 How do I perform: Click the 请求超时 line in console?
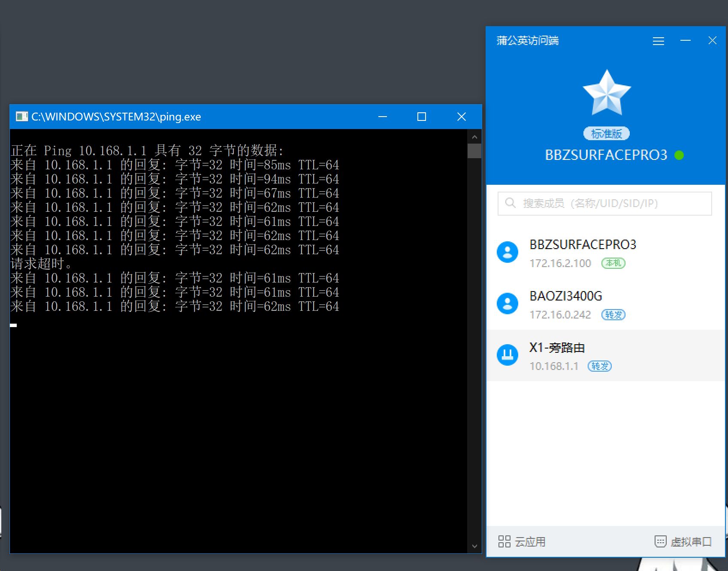(x=41, y=264)
